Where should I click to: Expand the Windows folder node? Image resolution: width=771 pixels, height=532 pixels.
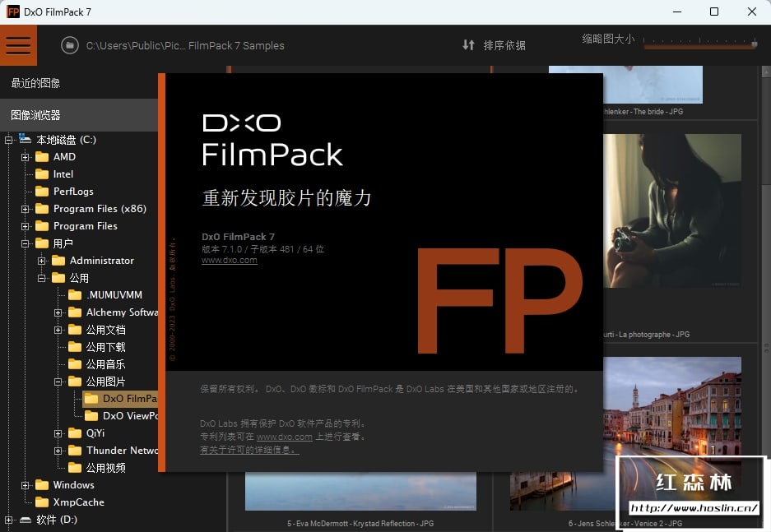pyautogui.click(x=25, y=485)
